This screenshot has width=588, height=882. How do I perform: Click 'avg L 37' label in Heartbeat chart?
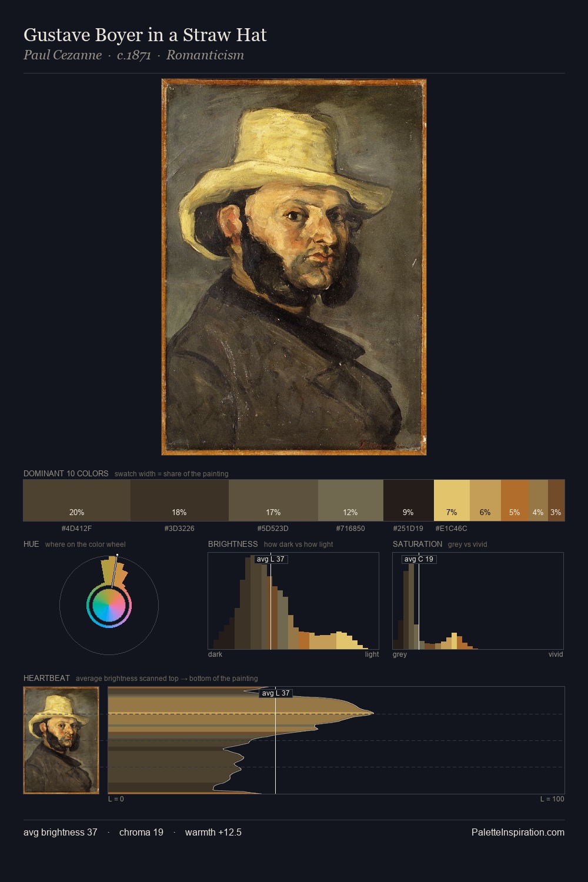[x=276, y=693]
